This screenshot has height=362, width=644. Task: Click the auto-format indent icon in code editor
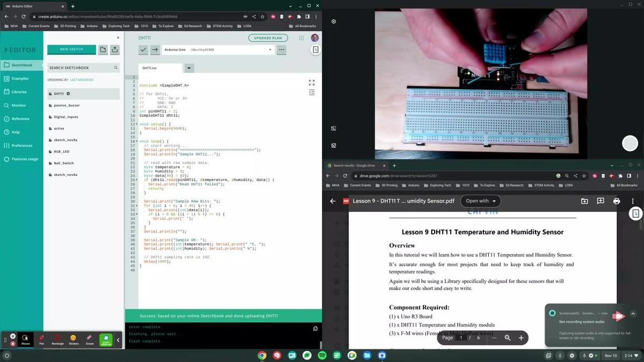(312, 92)
